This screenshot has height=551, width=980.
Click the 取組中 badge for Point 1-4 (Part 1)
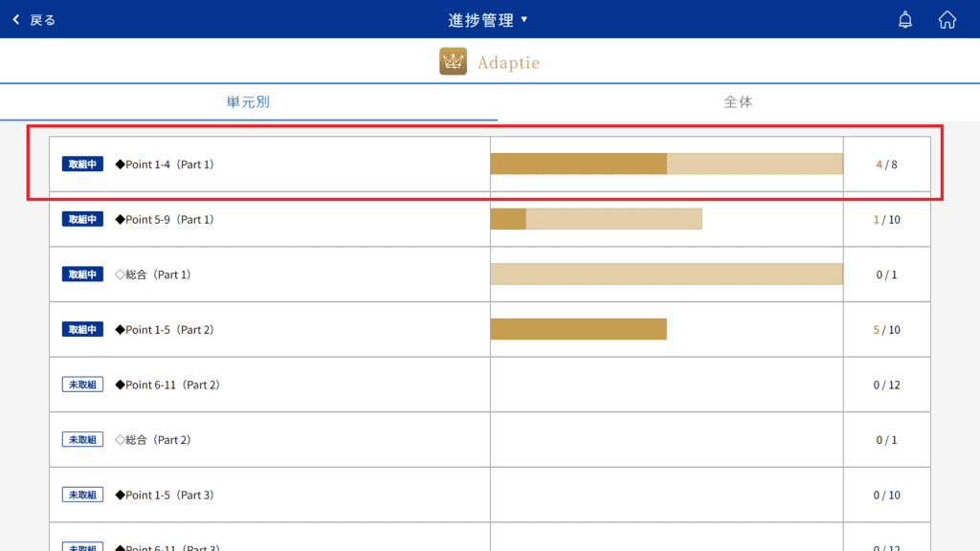click(x=82, y=165)
